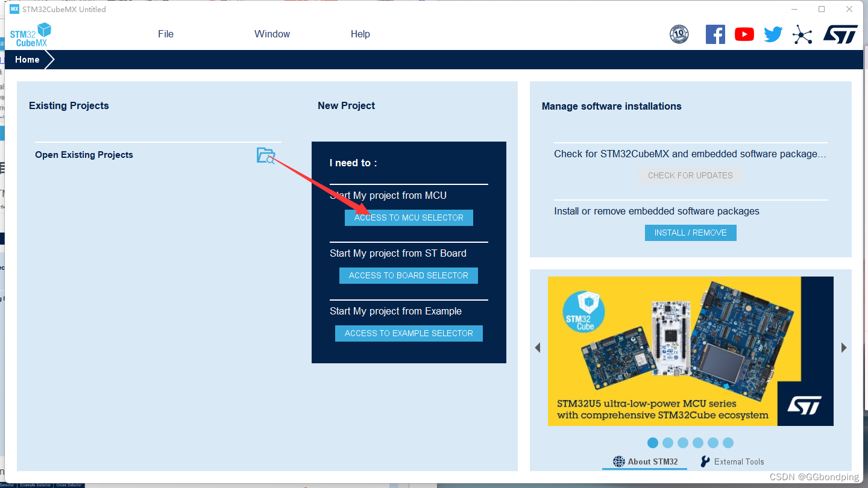Open the Twitter icon link
Screen dimensions: 868x488
773,34
